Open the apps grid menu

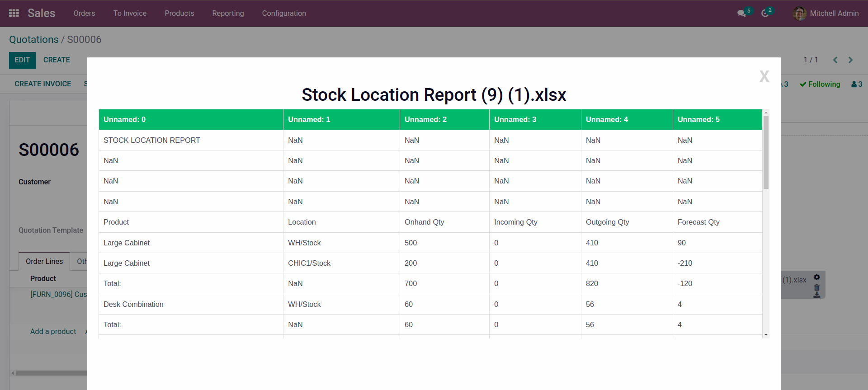click(14, 13)
